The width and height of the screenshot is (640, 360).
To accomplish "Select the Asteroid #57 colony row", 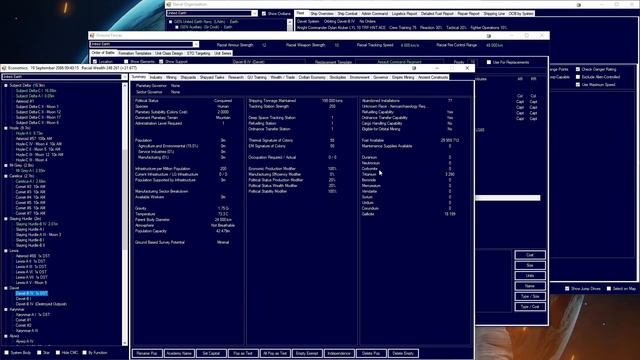I will (34, 139).
